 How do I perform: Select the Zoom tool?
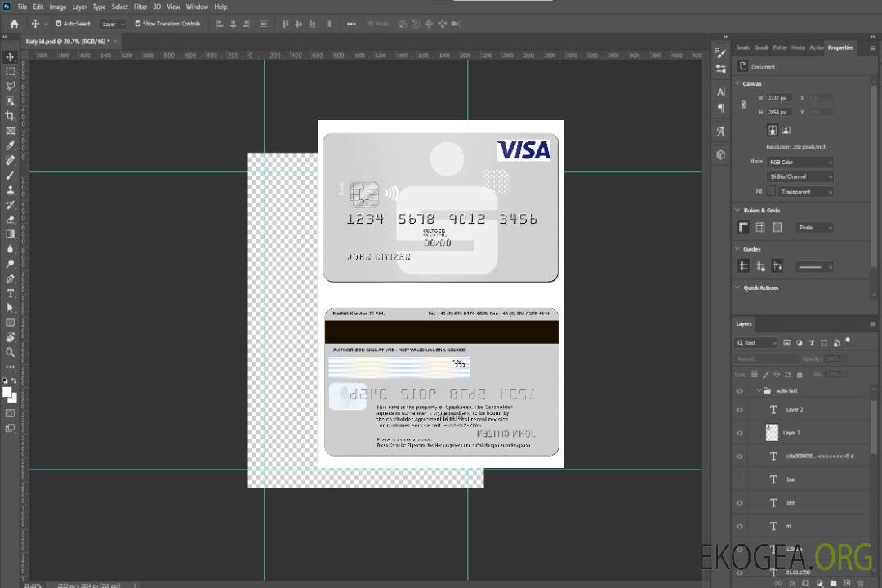[x=10, y=352]
